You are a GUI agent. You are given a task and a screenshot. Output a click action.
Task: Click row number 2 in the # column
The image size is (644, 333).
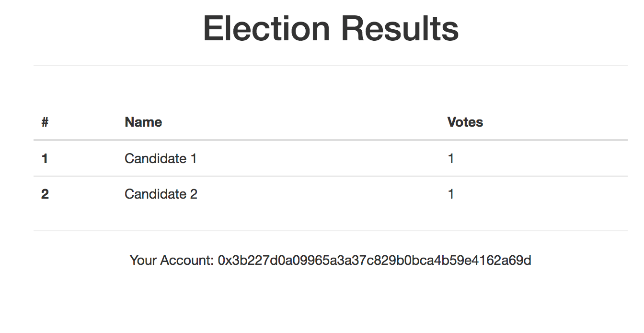(45, 194)
